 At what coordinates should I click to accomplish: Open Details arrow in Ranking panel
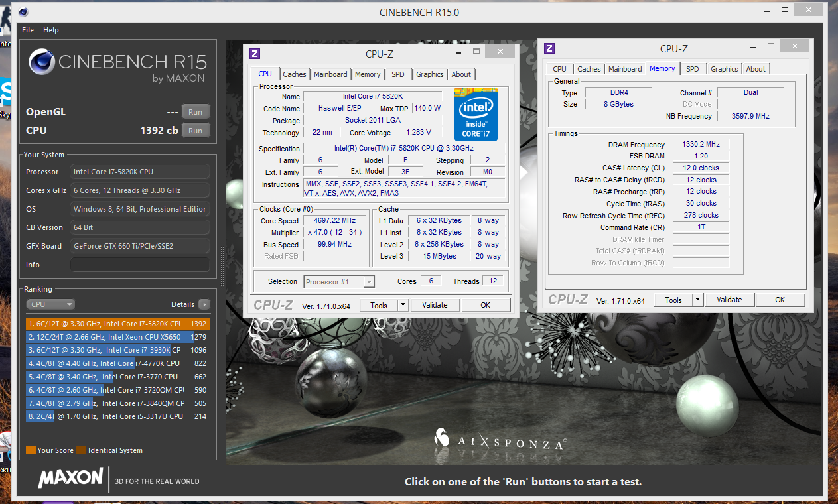[204, 304]
